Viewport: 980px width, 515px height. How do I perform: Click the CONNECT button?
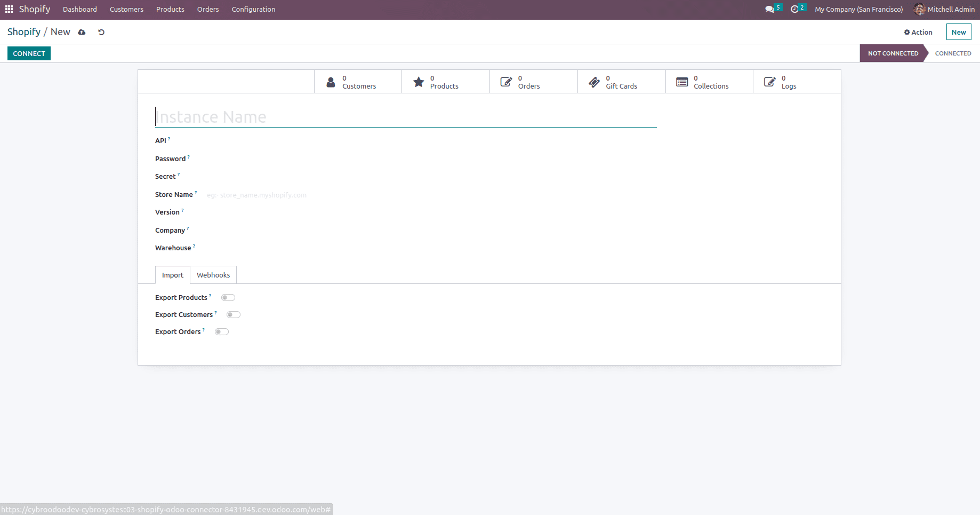point(29,53)
